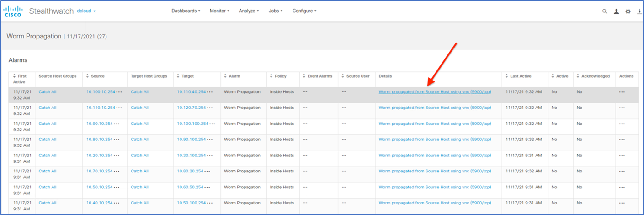Image resolution: width=644 pixels, height=215 pixels.
Task: Open ellipsis next to target 10.120.70.254
Action: coord(210,108)
